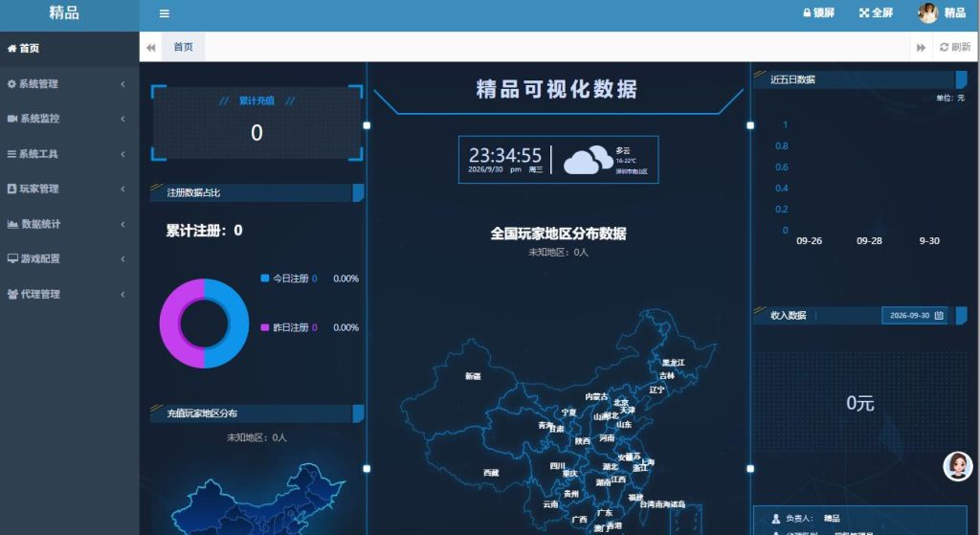The width and height of the screenshot is (980, 535).
Task: Click the 精品 logo title
Action: pyautogui.click(x=64, y=12)
